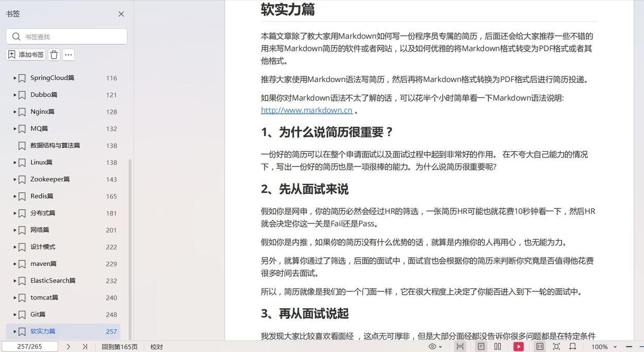Click the trash icon to delete bookmark
This screenshot has width=644, height=352.
[54, 55]
